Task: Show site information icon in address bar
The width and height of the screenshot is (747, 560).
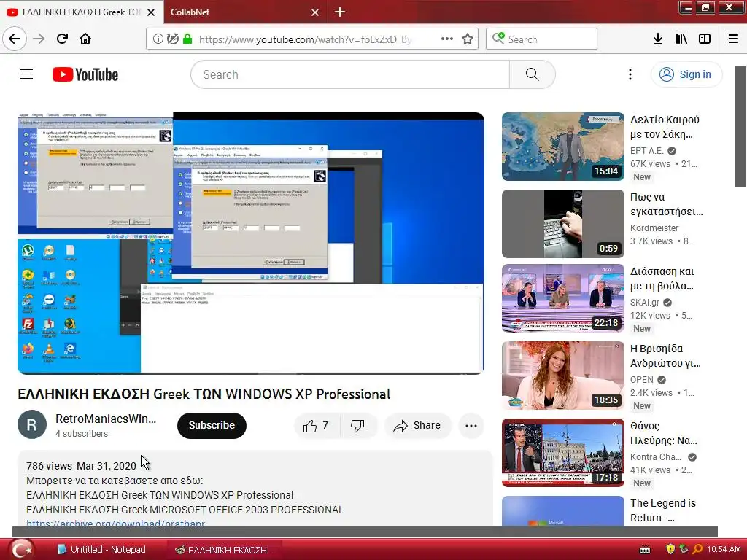Action: [x=158, y=39]
